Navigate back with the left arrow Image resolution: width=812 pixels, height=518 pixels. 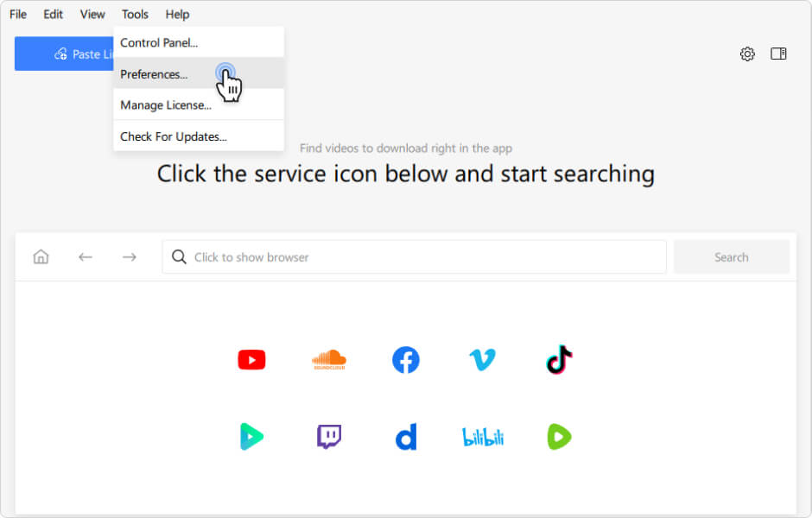pos(85,257)
